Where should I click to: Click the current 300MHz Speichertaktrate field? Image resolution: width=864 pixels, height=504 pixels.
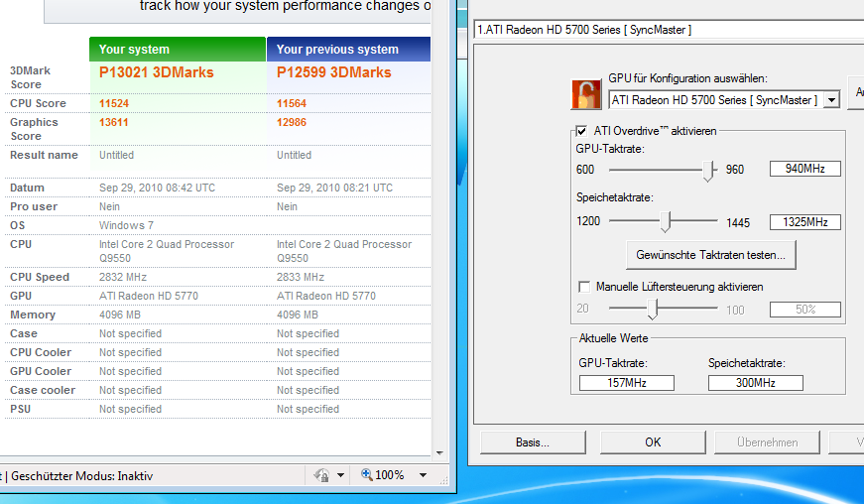click(756, 383)
